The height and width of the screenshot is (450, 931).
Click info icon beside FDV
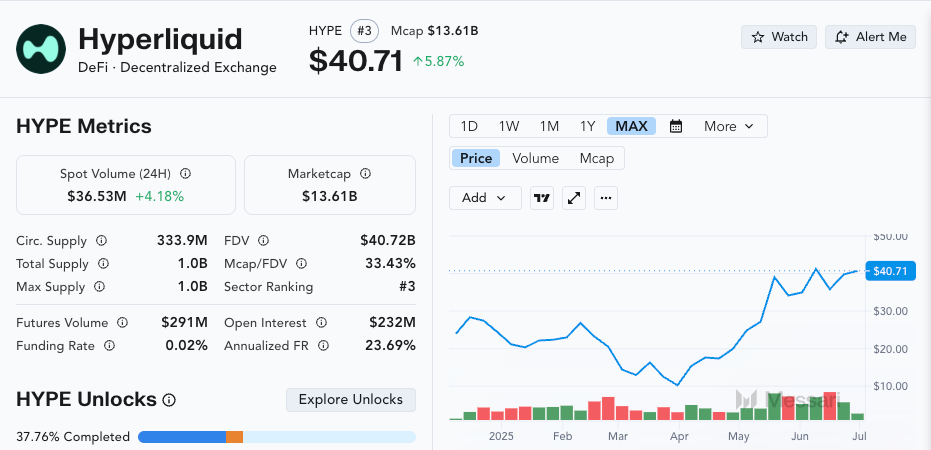(263, 241)
